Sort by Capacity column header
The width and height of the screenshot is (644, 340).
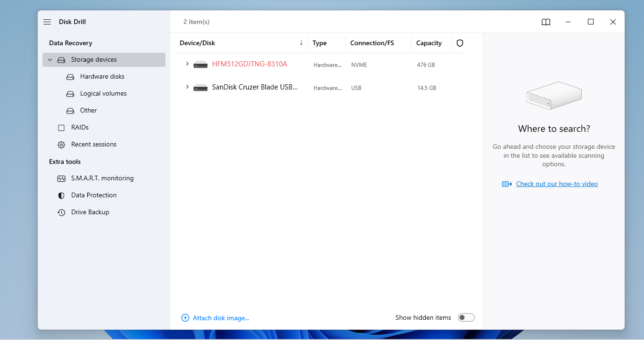click(x=429, y=43)
